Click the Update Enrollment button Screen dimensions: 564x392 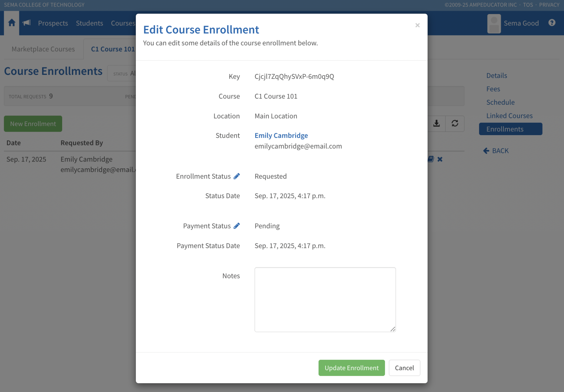(351, 368)
